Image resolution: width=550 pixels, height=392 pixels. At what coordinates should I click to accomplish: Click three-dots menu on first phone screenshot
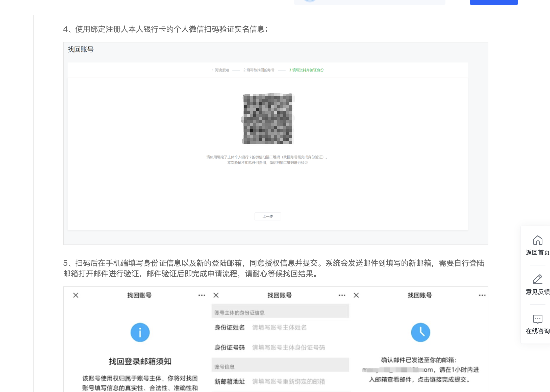click(x=202, y=295)
